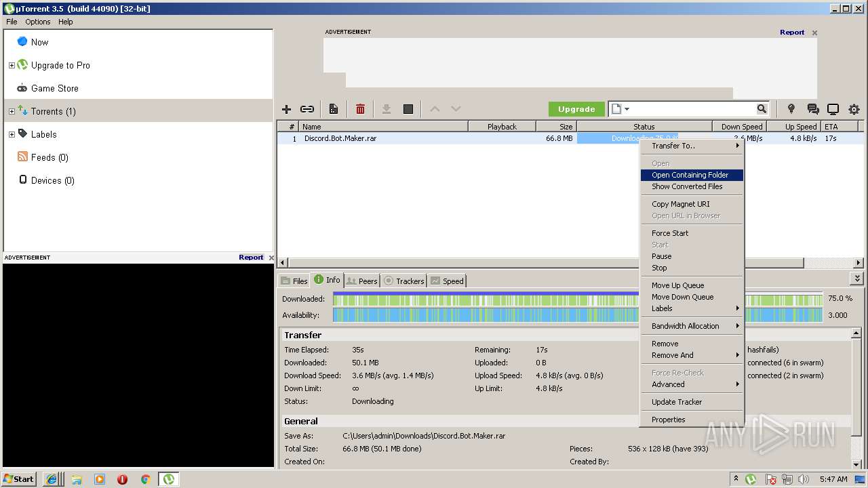Sort by Down Speed column header

739,127
